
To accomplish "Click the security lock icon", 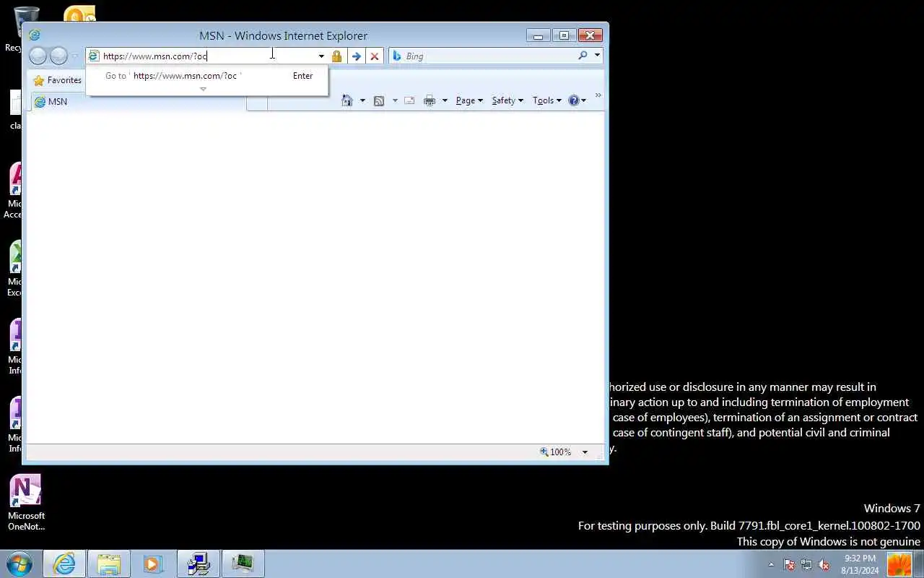I will (x=336, y=56).
